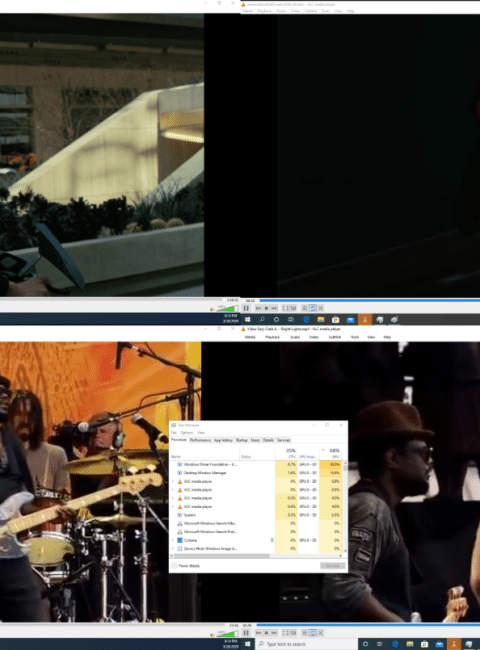Image resolution: width=480 pixels, height=650 pixels.
Task: Open Microsoft Edge from the upper taskbar
Action: pos(306,319)
